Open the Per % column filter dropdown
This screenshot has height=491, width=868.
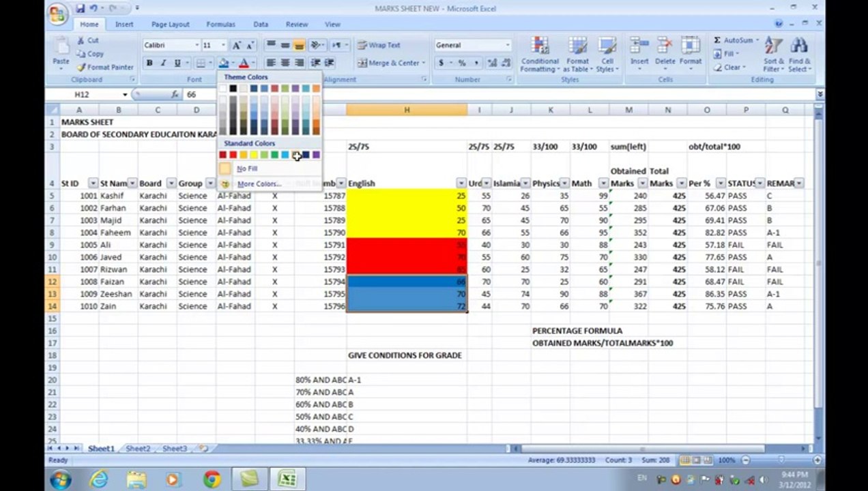pos(721,183)
